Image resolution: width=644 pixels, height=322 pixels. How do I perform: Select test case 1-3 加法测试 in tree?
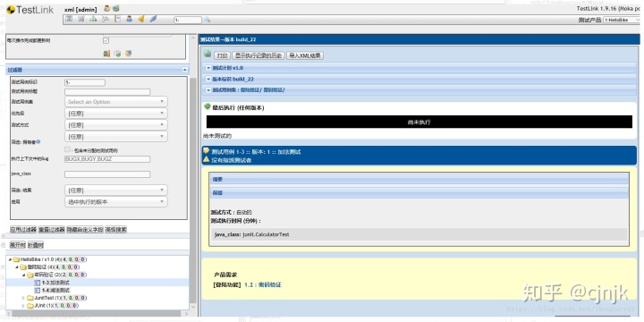55,283
